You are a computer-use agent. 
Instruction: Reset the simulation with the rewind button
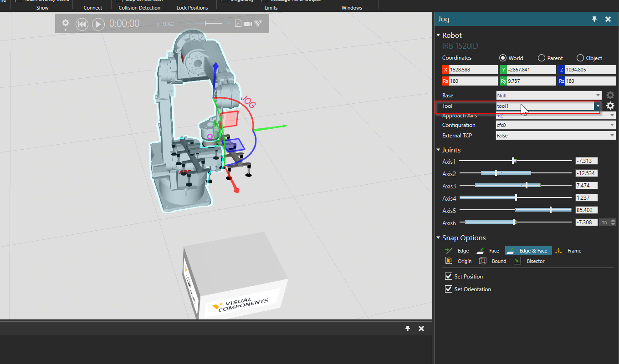pyautogui.click(x=82, y=24)
